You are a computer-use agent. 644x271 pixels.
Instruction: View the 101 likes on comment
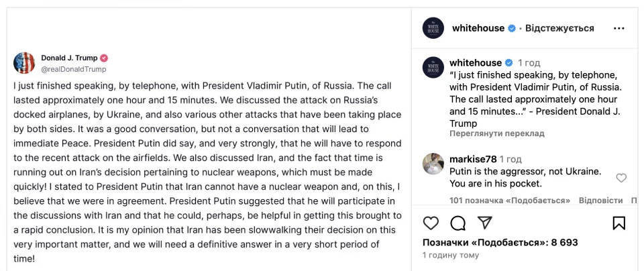coord(510,201)
